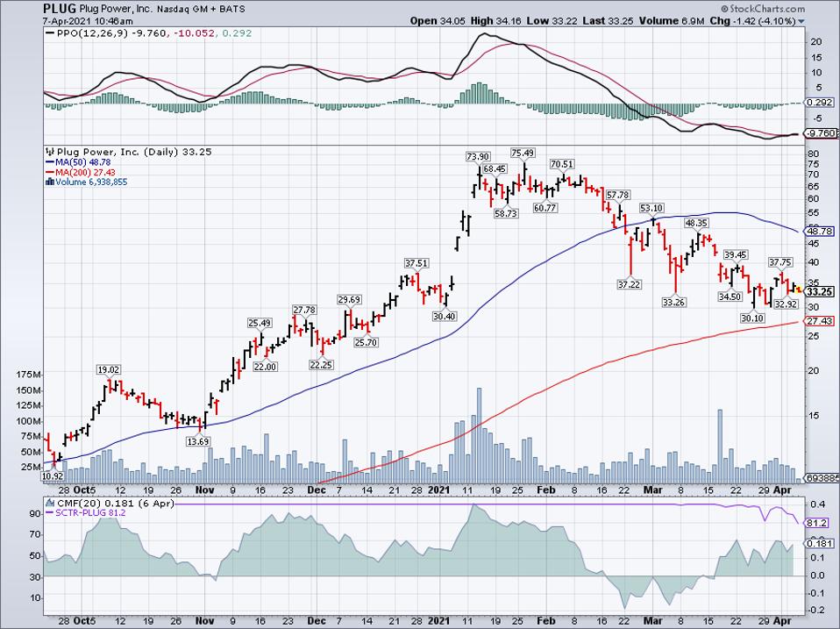Viewport: 840px width, 629px height.
Task: Click the 57.78 price label
Action: pos(618,195)
